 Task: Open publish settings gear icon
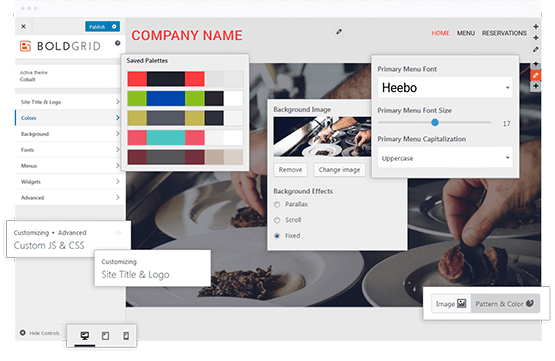tap(114, 27)
